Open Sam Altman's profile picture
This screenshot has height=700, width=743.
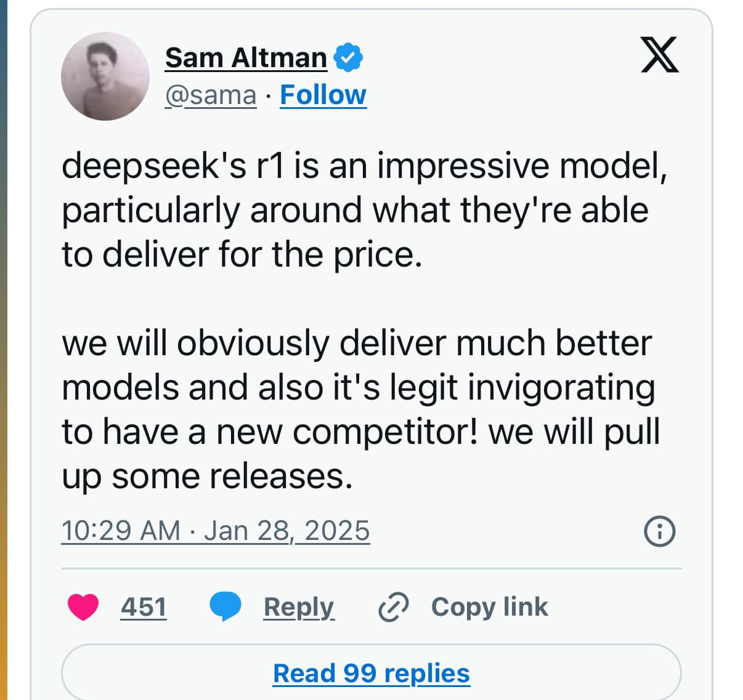coord(105,76)
